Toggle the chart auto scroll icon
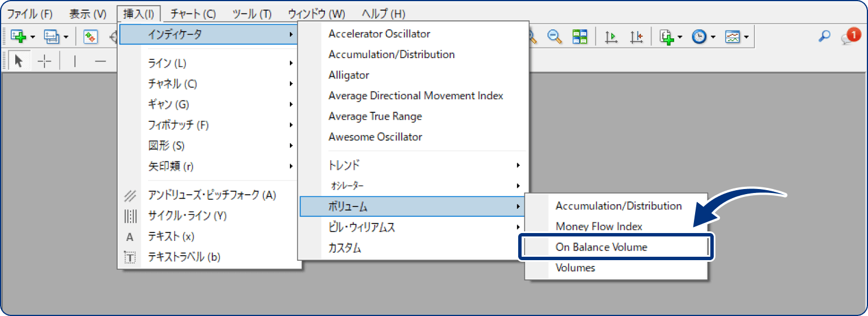Screen dimensions: 868x316 pos(611,37)
